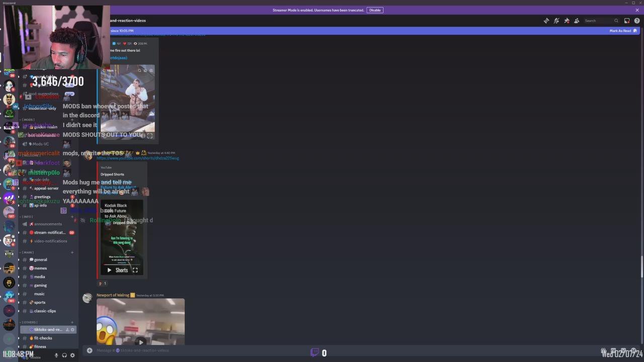
Task: Open the Threads icon in channel header
Action: [546, 21]
